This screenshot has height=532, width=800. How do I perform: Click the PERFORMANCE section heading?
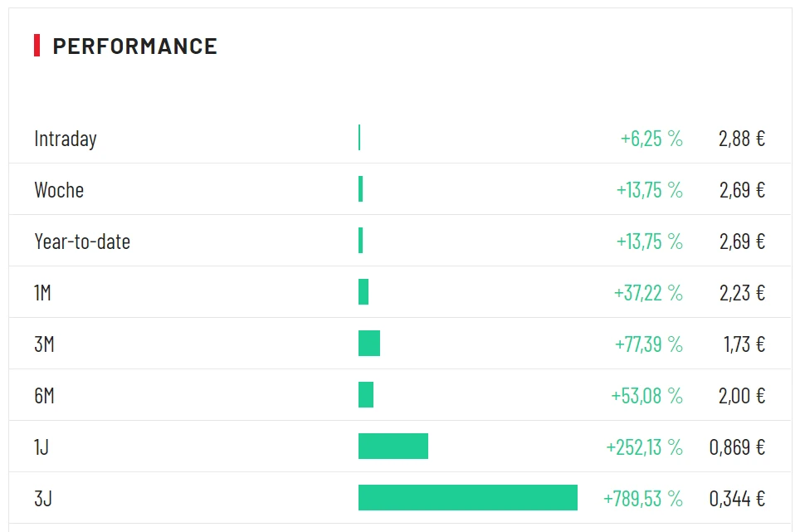tap(134, 46)
